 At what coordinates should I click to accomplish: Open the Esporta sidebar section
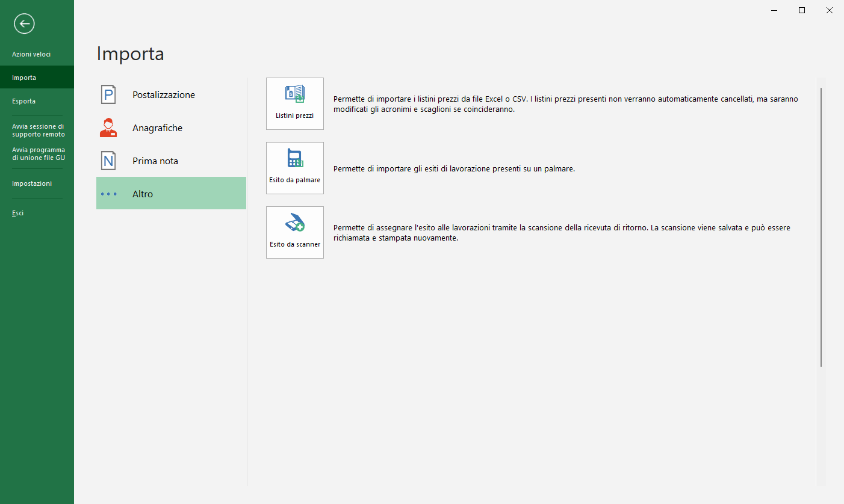[x=23, y=101]
